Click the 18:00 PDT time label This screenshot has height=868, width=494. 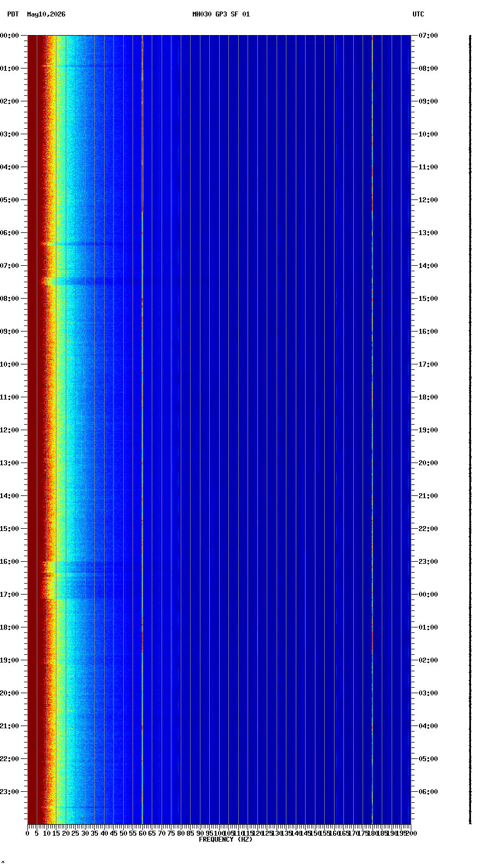pos(9,627)
